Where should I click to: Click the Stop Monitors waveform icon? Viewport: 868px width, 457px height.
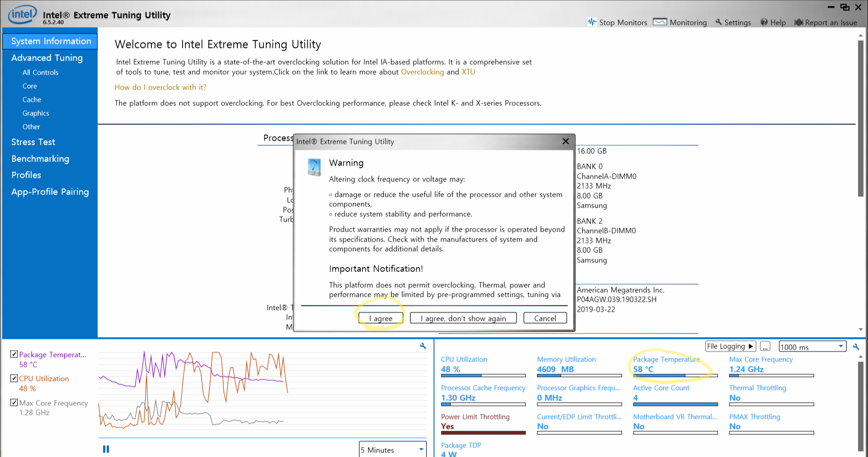coord(592,22)
